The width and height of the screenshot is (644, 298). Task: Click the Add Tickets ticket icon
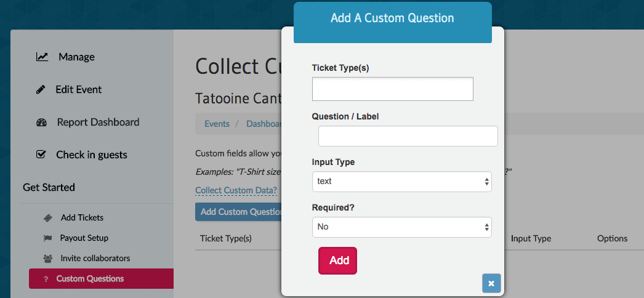47,218
